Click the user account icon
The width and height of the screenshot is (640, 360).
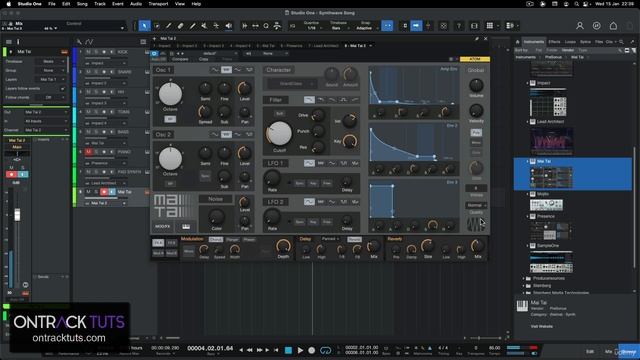[580, 26]
